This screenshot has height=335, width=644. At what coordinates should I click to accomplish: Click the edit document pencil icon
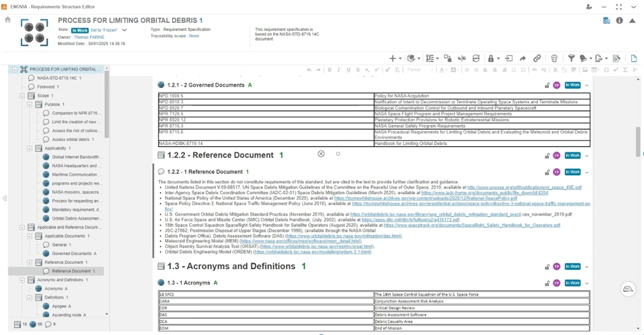pyautogui.click(x=616, y=58)
